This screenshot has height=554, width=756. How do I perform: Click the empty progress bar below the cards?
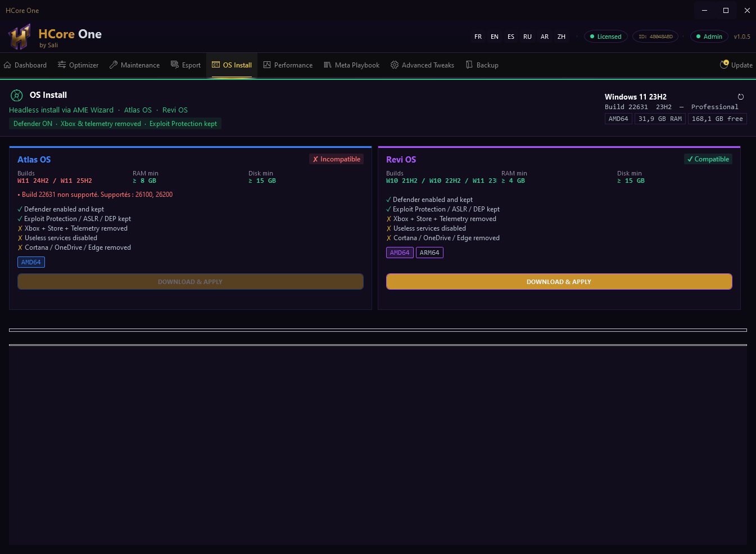(378, 330)
